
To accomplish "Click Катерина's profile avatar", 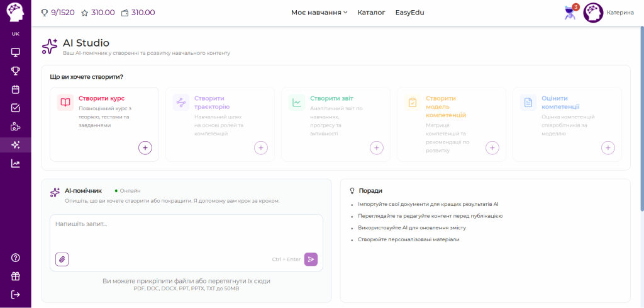I will tap(593, 13).
